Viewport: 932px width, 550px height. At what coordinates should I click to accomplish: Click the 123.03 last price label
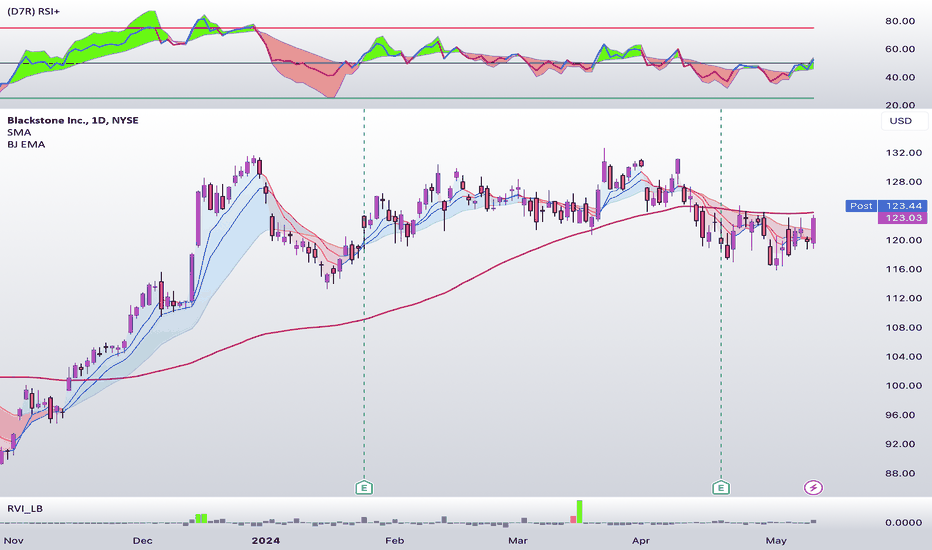(903, 218)
